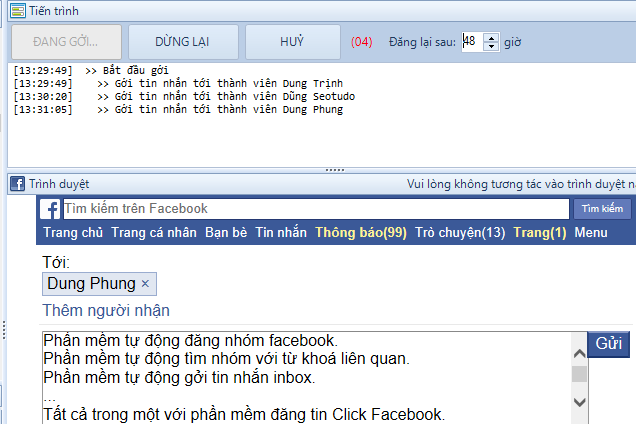Image resolution: width=636 pixels, height=424 pixels.
Task: Click the 'Vui lòng không tương tác' notice
Action: (x=521, y=184)
